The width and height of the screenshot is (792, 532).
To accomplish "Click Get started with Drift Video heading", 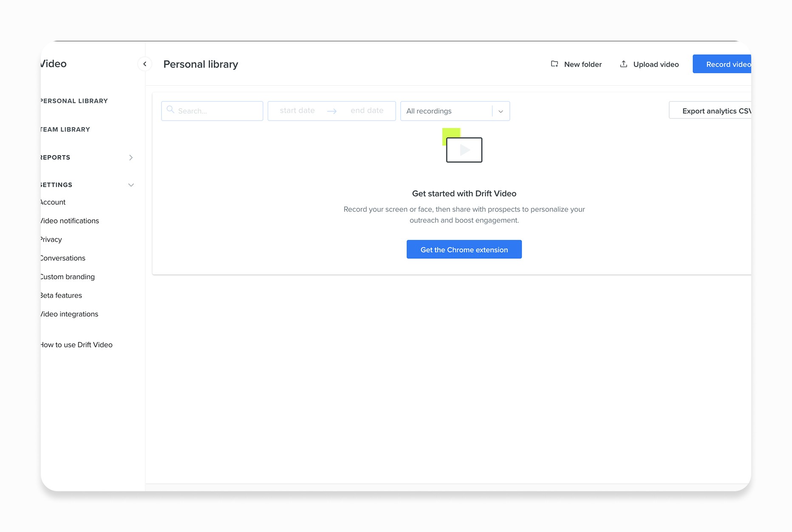I will [x=464, y=194].
